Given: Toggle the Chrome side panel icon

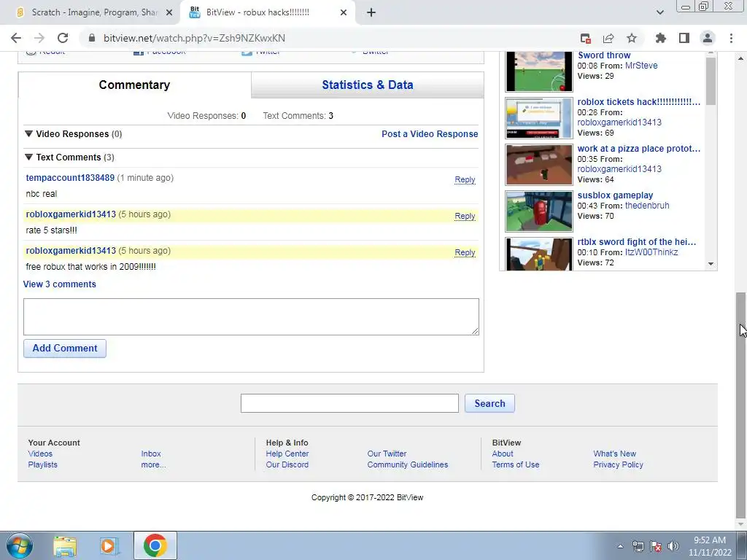Looking at the screenshot, I should 684,38.
